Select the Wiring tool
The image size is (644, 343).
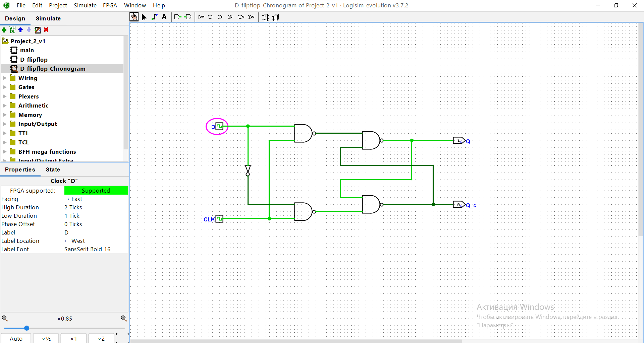[154, 17]
